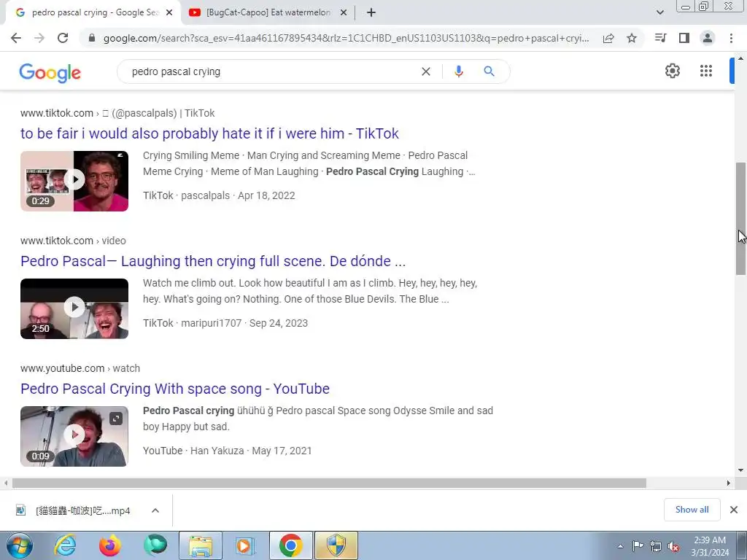Click the address bar URL

346,38
